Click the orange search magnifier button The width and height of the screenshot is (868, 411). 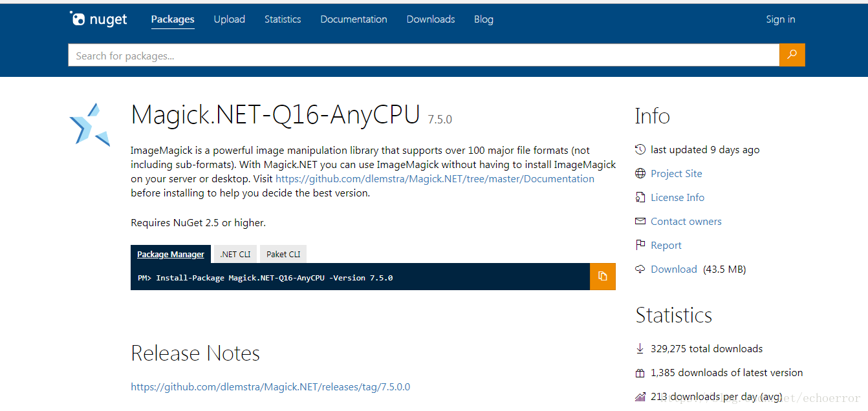[x=792, y=55]
